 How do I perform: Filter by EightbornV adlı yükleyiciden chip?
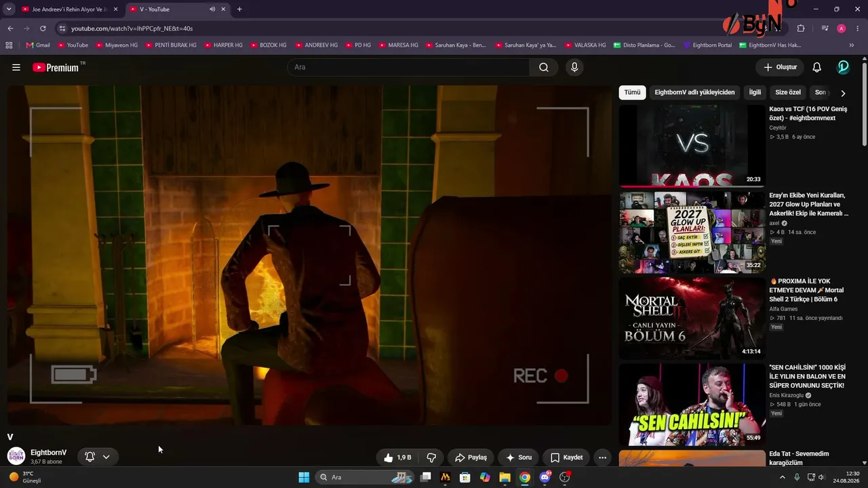click(694, 92)
